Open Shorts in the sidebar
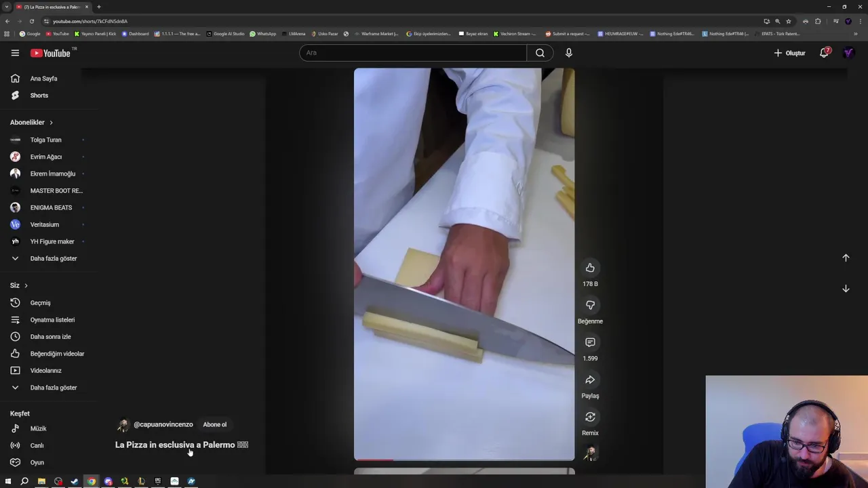The width and height of the screenshot is (868, 488). click(x=39, y=96)
